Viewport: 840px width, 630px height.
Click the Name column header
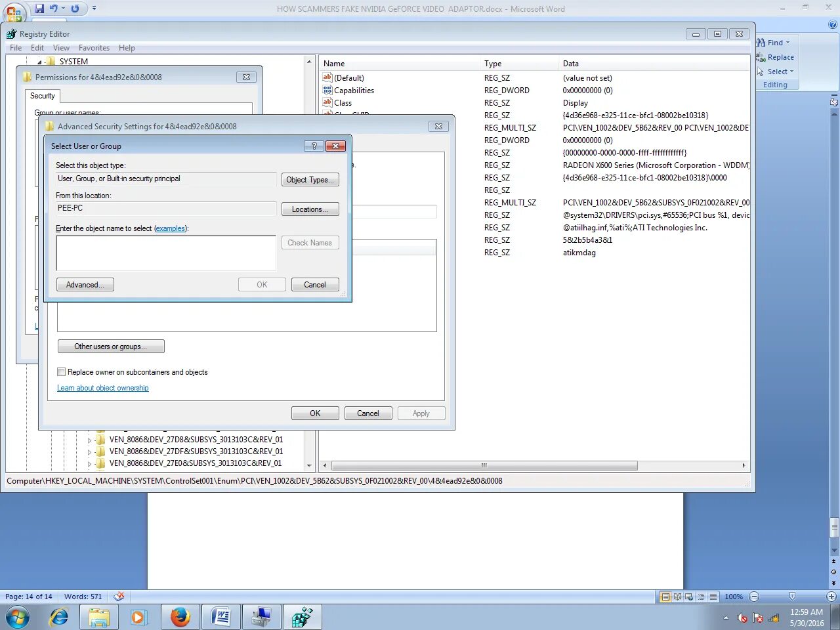pos(400,64)
